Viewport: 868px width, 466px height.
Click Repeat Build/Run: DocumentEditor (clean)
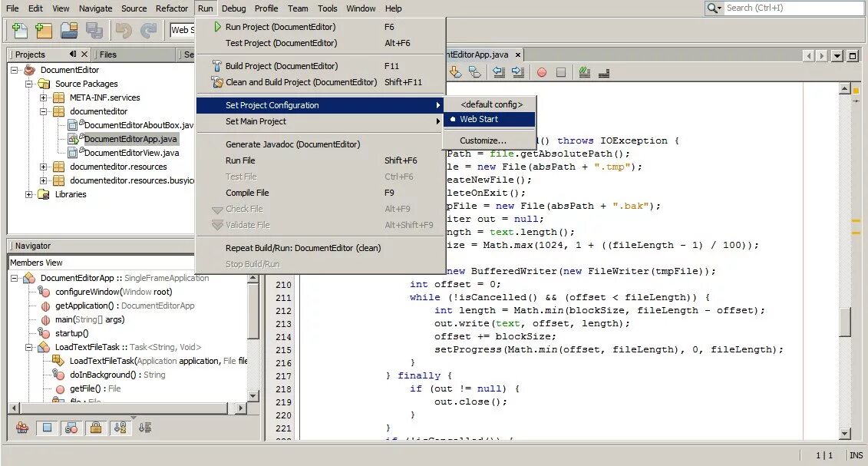(321, 248)
